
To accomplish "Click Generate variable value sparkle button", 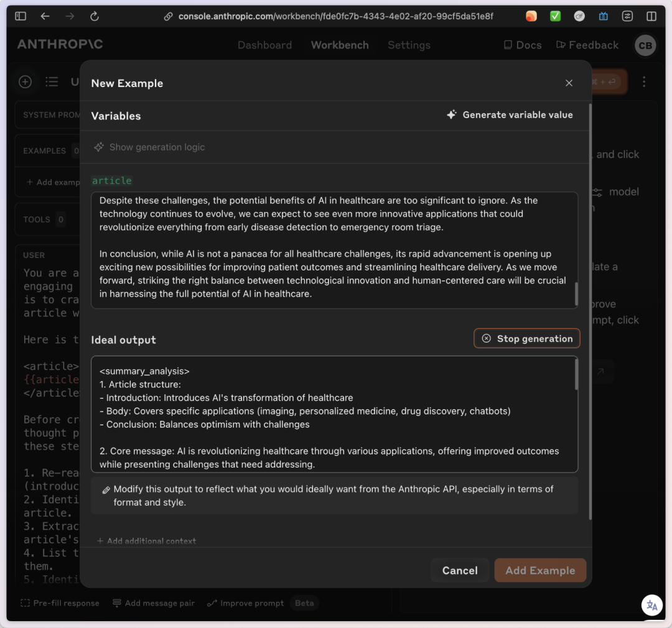I will 510,115.
